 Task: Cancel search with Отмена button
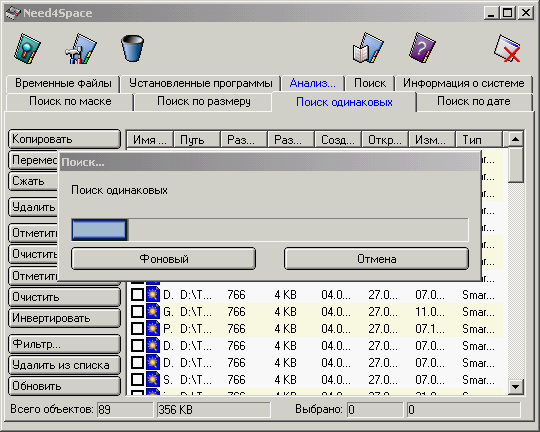coord(376,259)
